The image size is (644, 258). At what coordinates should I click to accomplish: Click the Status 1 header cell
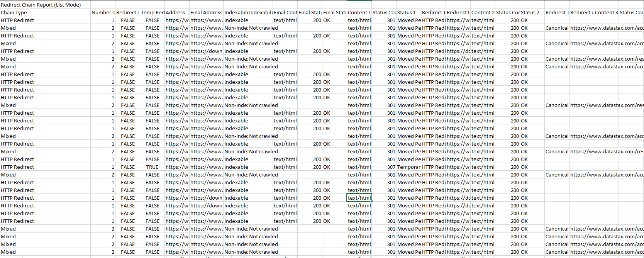click(x=408, y=12)
